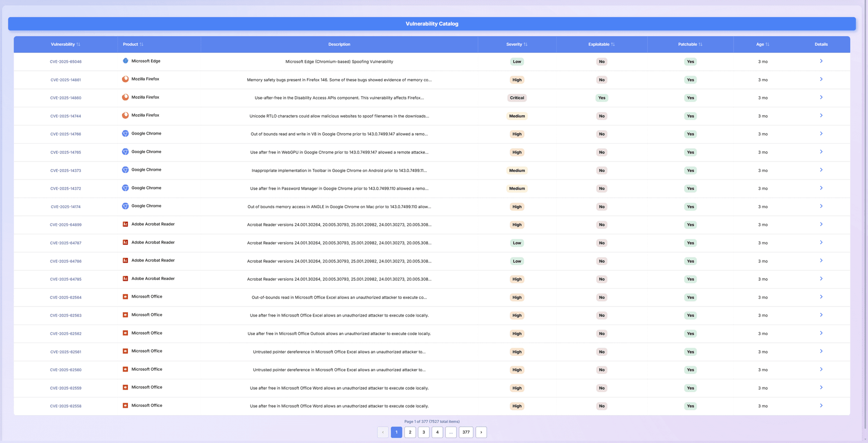868x443 pixels.
Task: Click the Patchable Yes badge for CVE-2025-14372
Action: pos(690,189)
